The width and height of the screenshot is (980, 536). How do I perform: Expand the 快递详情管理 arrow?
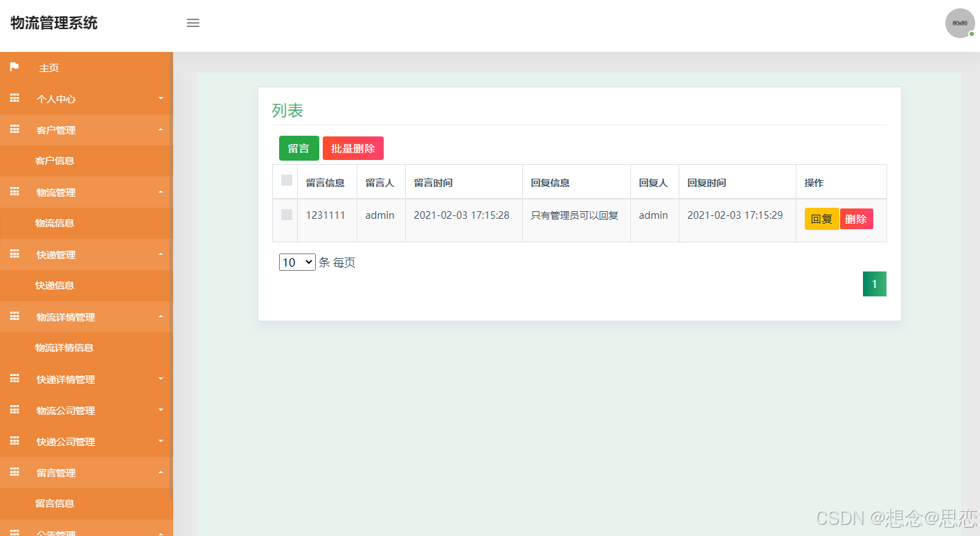click(x=161, y=379)
